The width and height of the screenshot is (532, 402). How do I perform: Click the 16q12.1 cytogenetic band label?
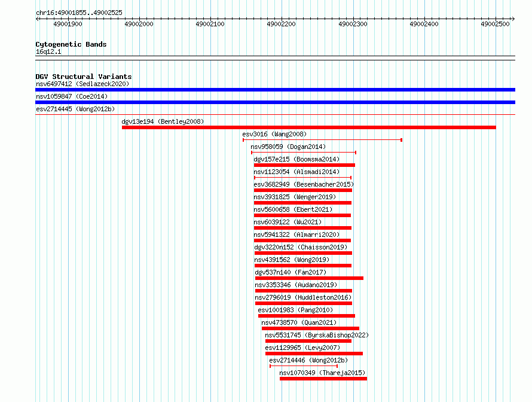(x=48, y=51)
